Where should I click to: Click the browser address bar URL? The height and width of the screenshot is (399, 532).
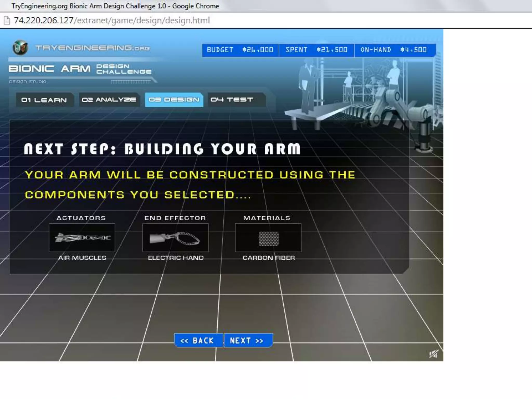(x=112, y=20)
